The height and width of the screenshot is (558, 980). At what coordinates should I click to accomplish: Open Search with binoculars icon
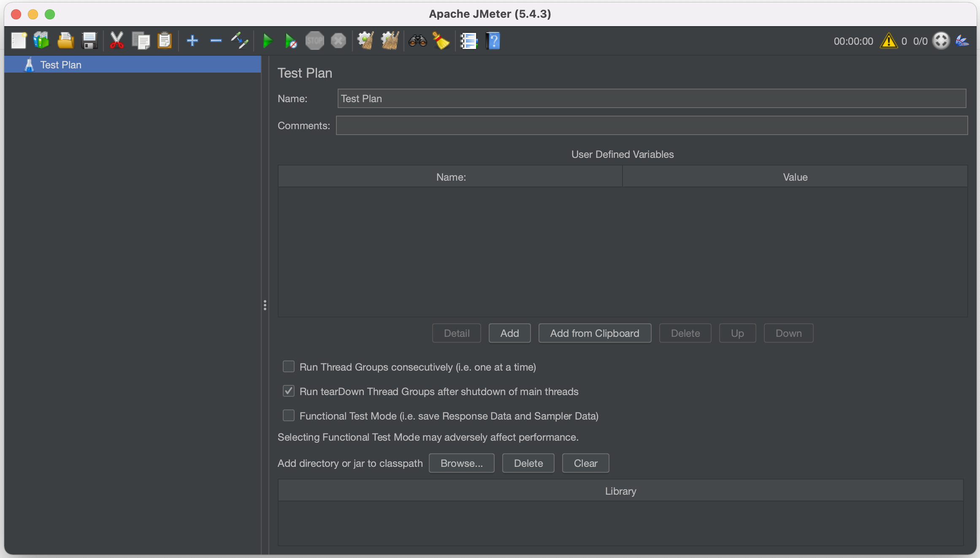pos(417,41)
